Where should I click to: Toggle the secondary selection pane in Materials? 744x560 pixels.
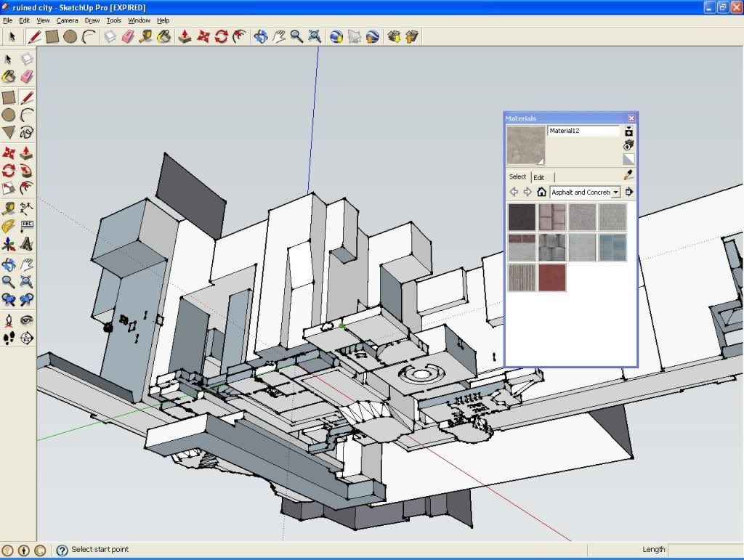628,131
